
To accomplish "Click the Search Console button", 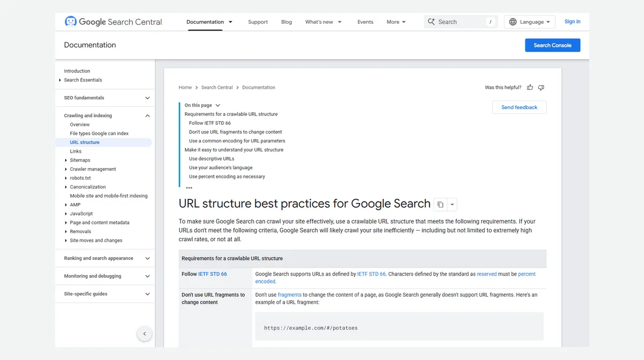I will (x=552, y=45).
